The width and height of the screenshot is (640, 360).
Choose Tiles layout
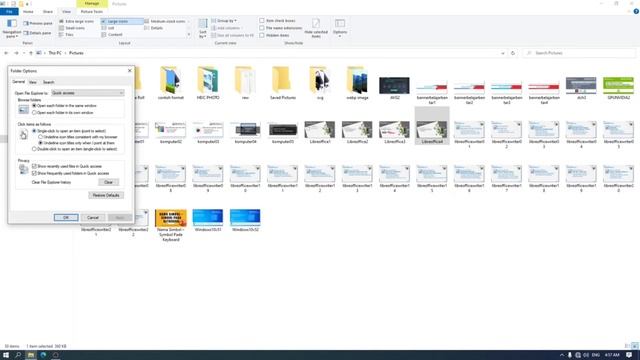pos(67,35)
